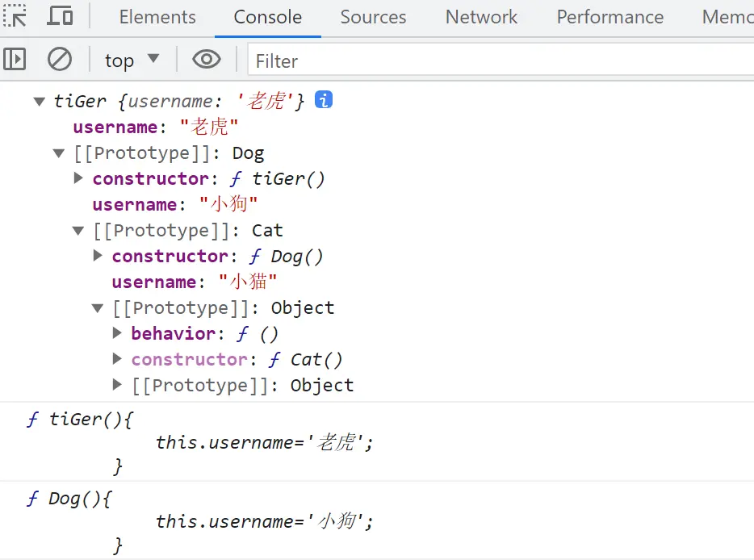Expand constructor: f Cat() entry
The width and height of the screenshot is (754, 560).
(117, 358)
